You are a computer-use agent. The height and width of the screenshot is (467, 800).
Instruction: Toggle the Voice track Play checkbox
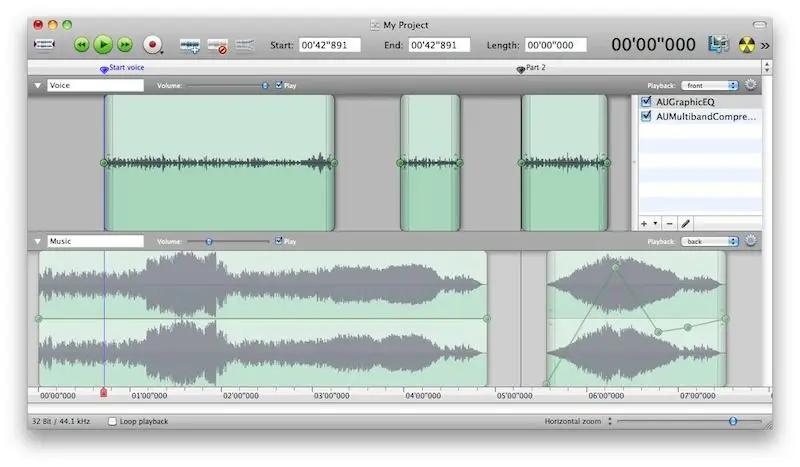pyautogui.click(x=279, y=85)
